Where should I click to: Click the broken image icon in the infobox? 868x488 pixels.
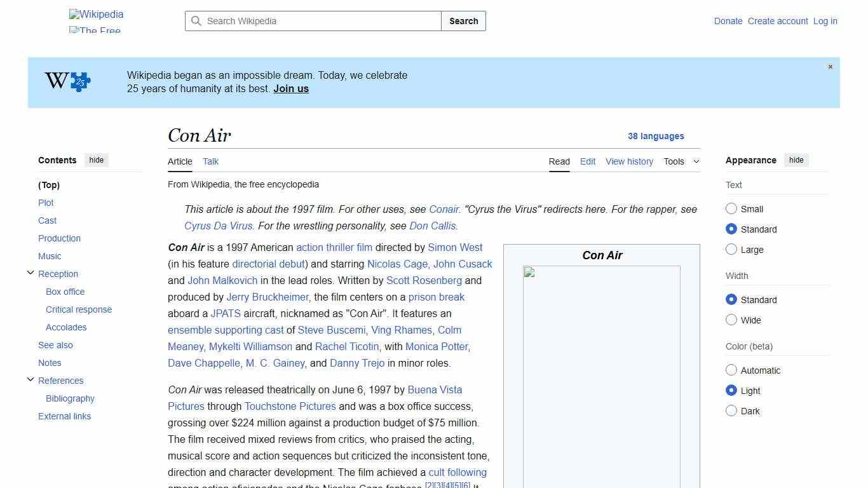[x=529, y=272]
